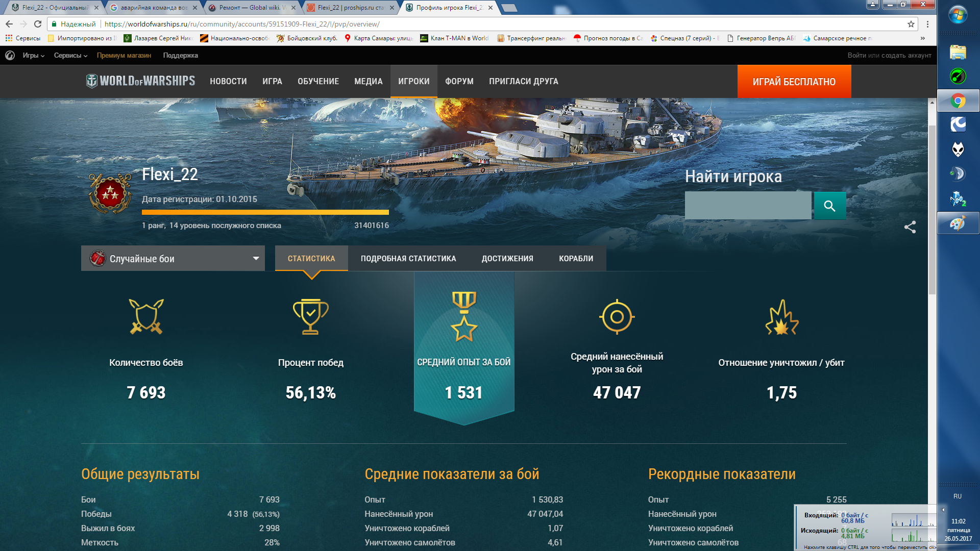
Task: Switch to the Подробная статистика tab
Action: 408,259
